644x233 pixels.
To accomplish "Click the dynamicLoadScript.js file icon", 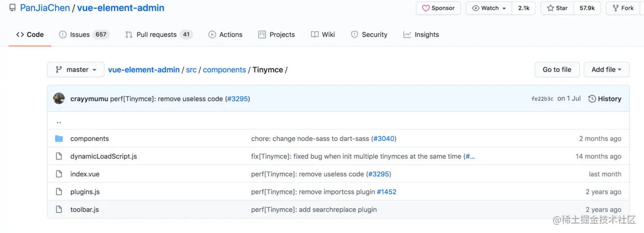I will click(x=59, y=157).
